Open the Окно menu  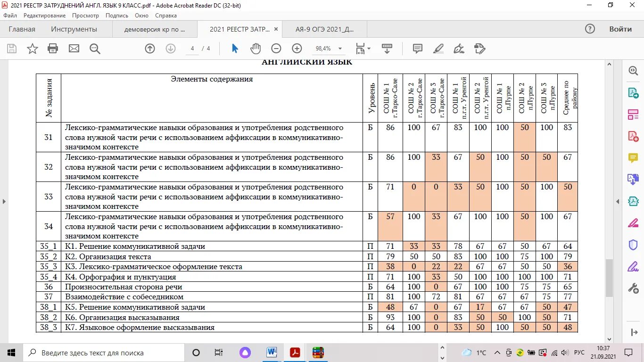pyautogui.click(x=141, y=16)
